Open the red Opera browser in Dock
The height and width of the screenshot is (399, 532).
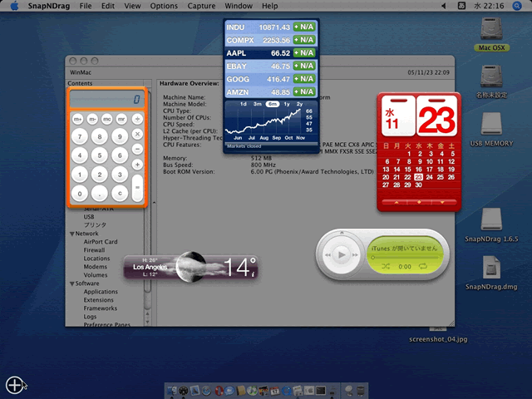219,391
